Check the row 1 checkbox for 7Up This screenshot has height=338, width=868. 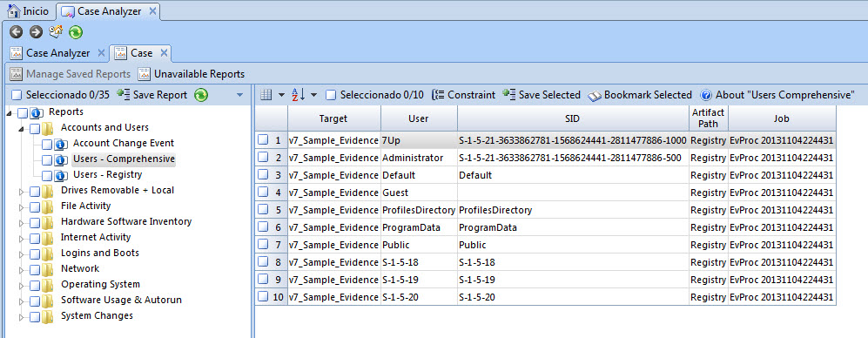pos(263,140)
